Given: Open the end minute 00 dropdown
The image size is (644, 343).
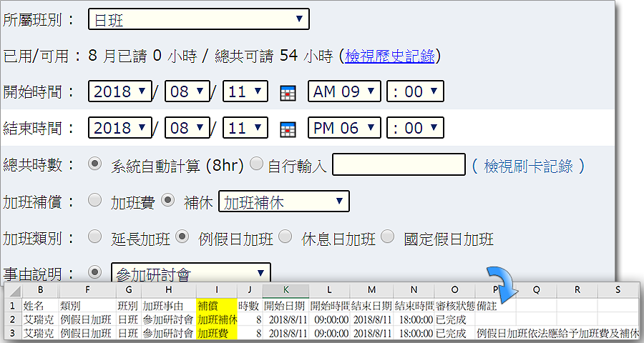Looking at the screenshot, I should (415, 128).
